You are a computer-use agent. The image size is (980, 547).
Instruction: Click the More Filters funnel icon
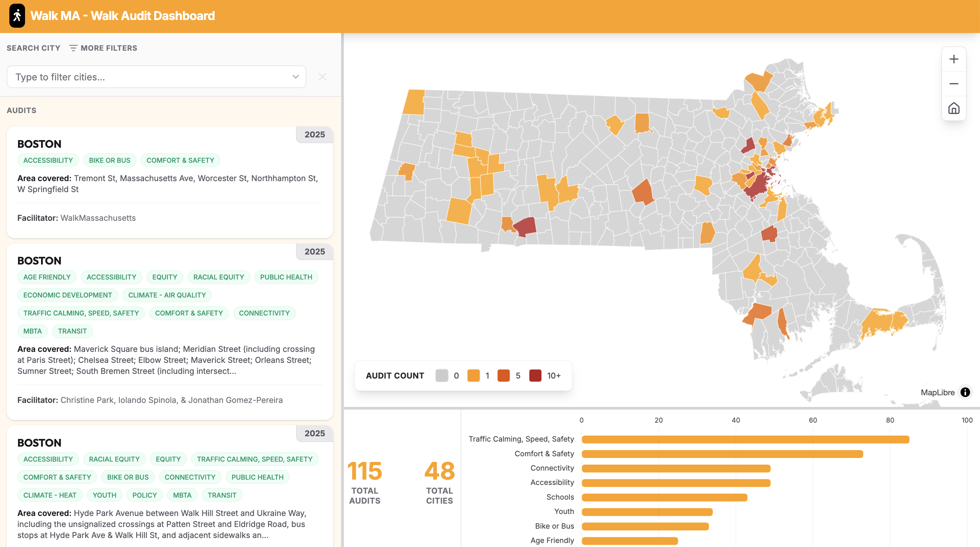73,48
